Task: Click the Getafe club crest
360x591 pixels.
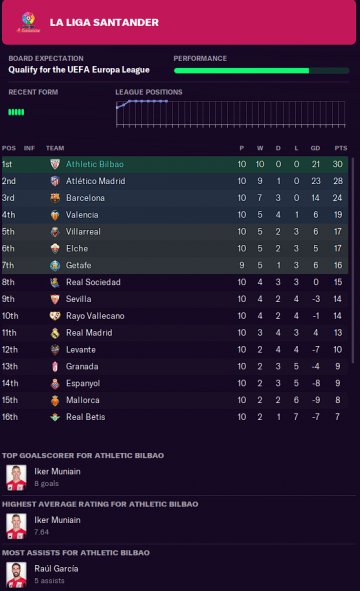Action: (x=55, y=265)
